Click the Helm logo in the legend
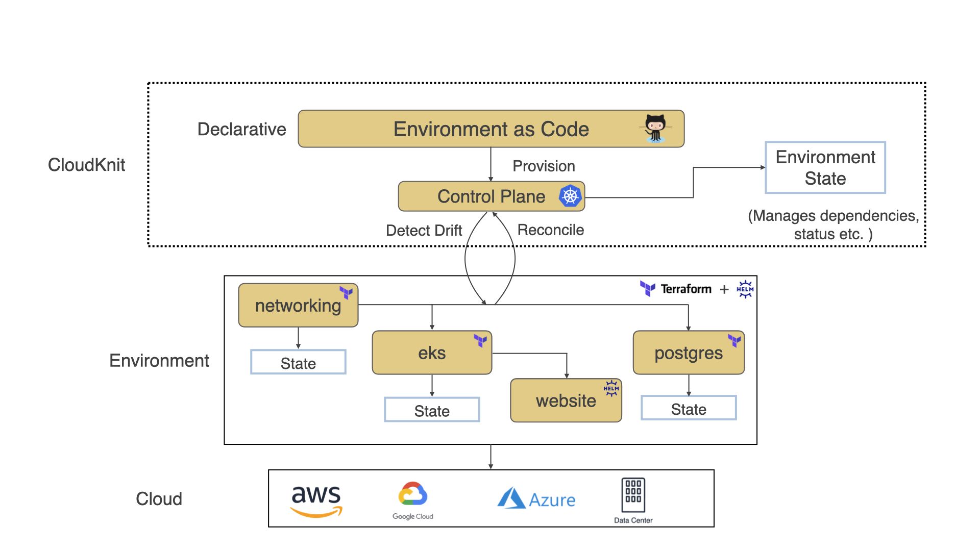Screen dimensions: 980x551 745,289
